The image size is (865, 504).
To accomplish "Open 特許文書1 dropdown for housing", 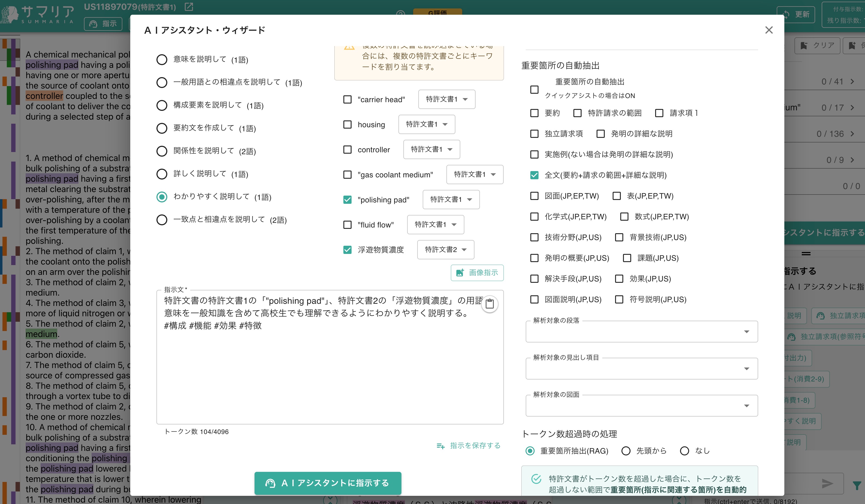I will (427, 125).
